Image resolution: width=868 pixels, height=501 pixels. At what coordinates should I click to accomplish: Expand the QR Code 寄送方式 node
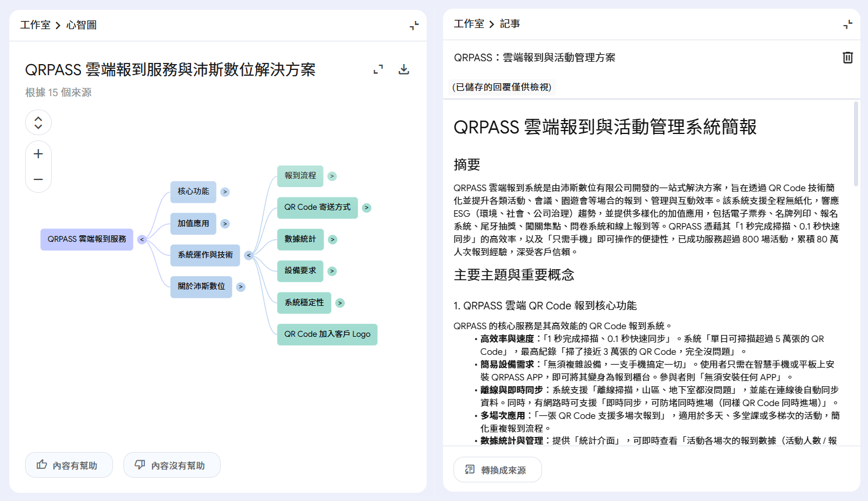click(x=366, y=208)
